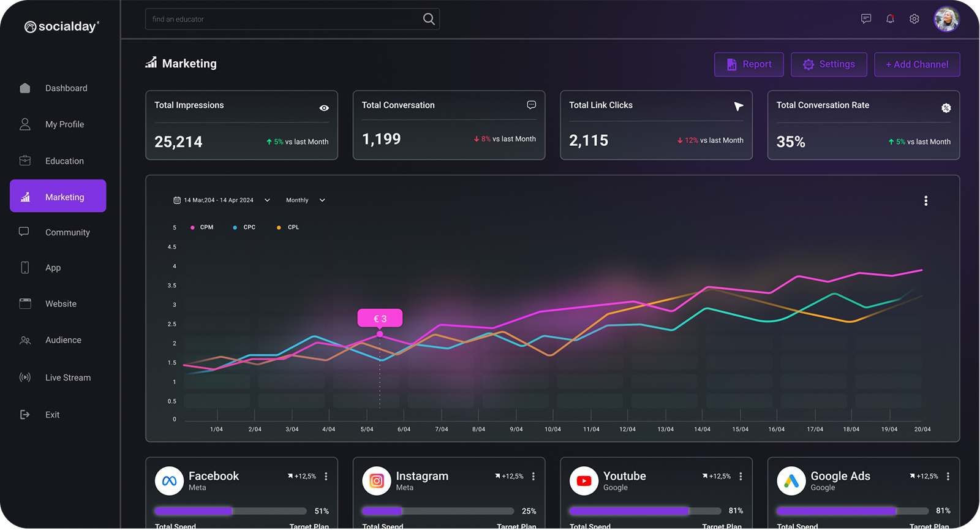Click the search magnifier icon
The height and width of the screenshot is (530, 980).
click(x=429, y=19)
